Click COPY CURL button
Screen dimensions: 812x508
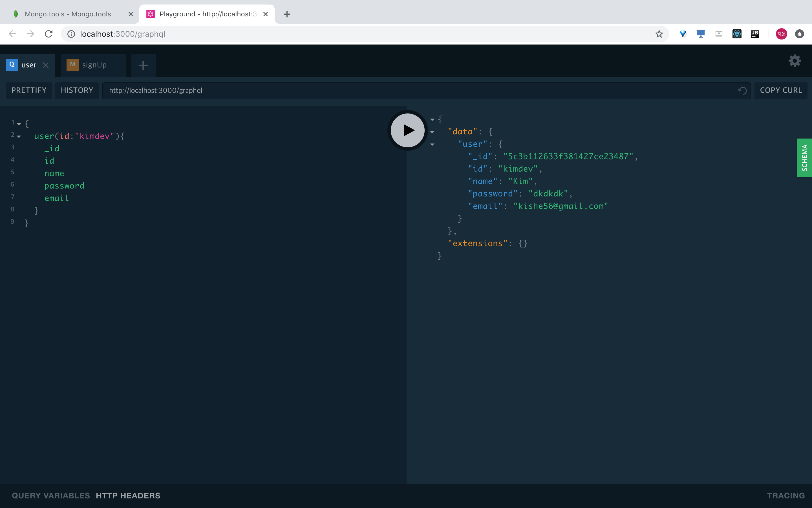click(781, 90)
